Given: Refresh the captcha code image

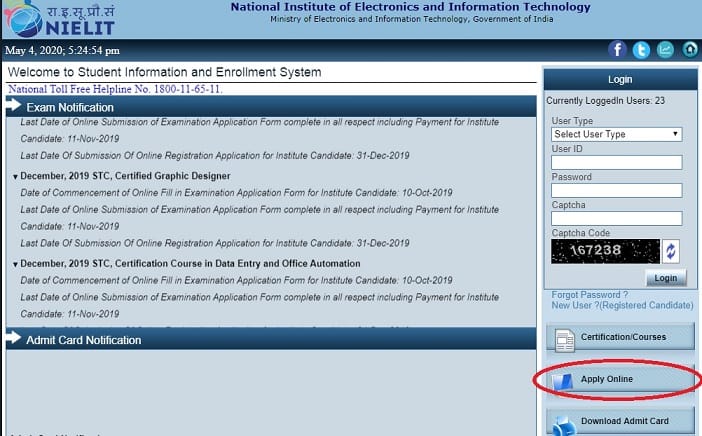Looking at the screenshot, I should click(671, 251).
